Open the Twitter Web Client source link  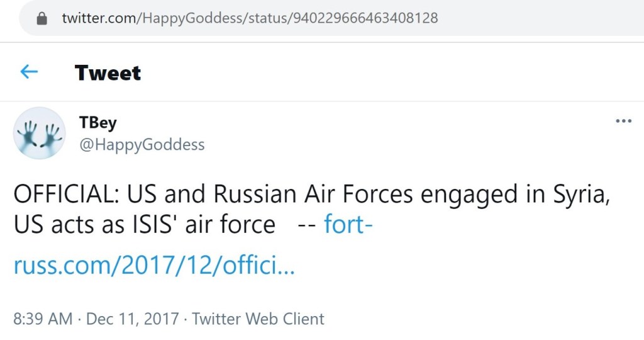(x=258, y=319)
